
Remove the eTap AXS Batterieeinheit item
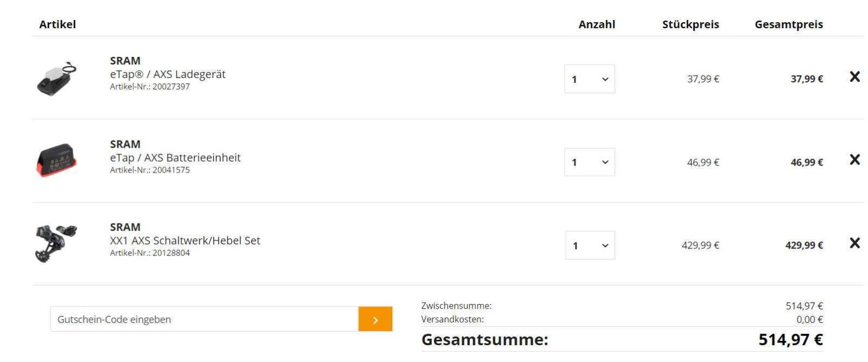tap(854, 160)
